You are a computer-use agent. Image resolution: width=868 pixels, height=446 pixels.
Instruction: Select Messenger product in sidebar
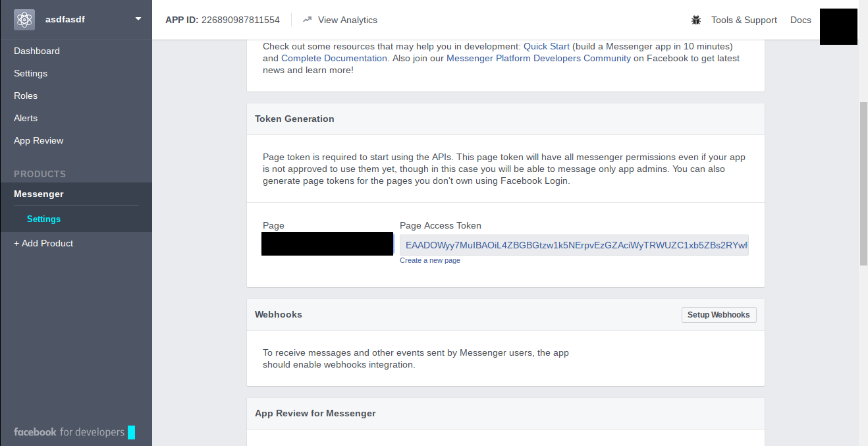point(39,194)
